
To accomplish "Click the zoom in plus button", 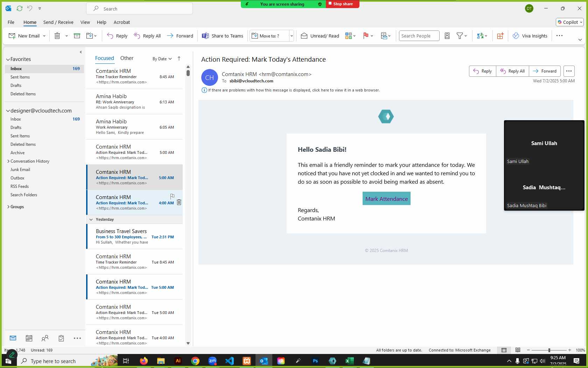I will (x=570, y=350).
